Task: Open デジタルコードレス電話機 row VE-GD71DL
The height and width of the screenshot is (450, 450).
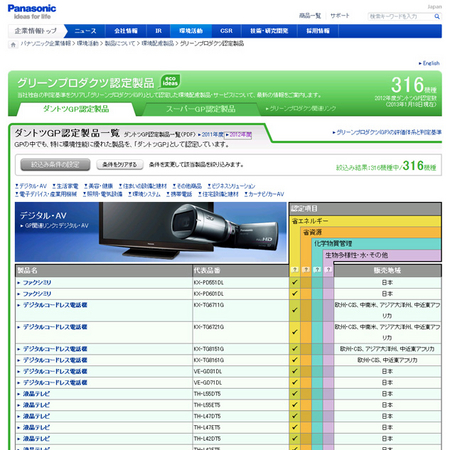Action: pyautogui.click(x=55, y=383)
